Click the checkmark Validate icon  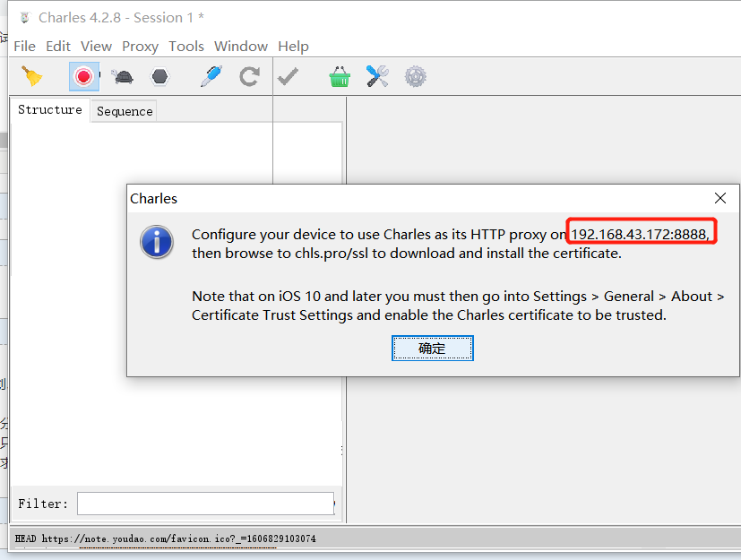(288, 76)
